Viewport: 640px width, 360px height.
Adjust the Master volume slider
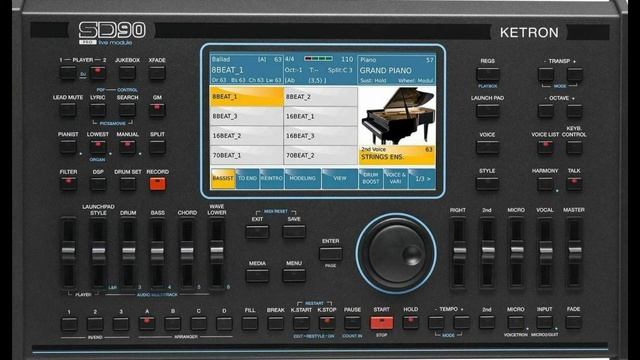(x=574, y=250)
